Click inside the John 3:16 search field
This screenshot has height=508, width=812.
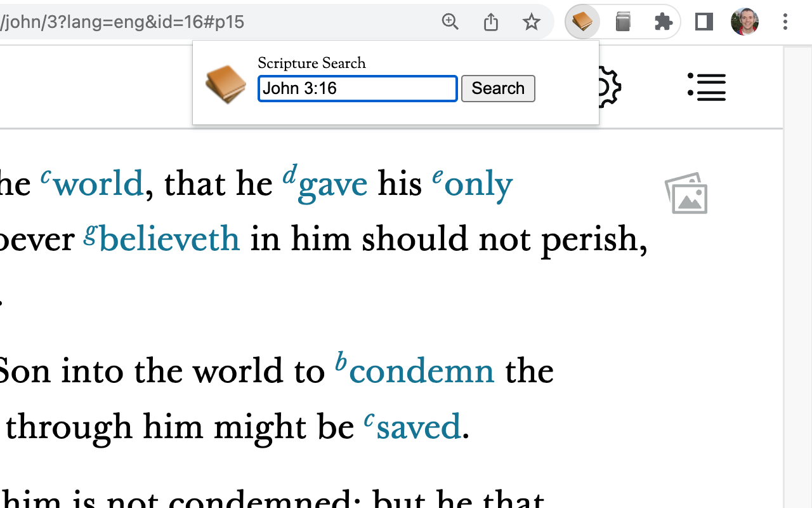point(357,88)
